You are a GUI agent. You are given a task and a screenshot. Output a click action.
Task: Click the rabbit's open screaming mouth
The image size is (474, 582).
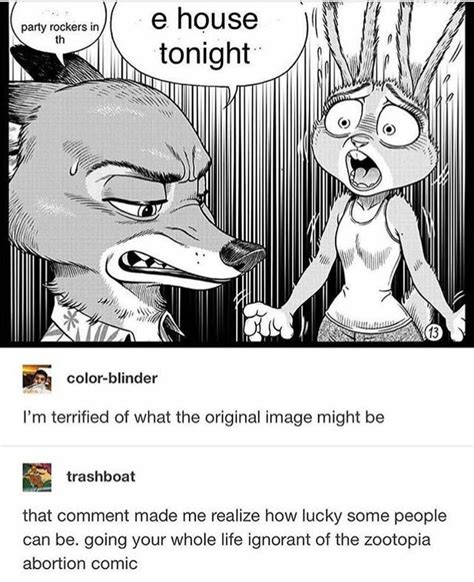tap(362, 171)
